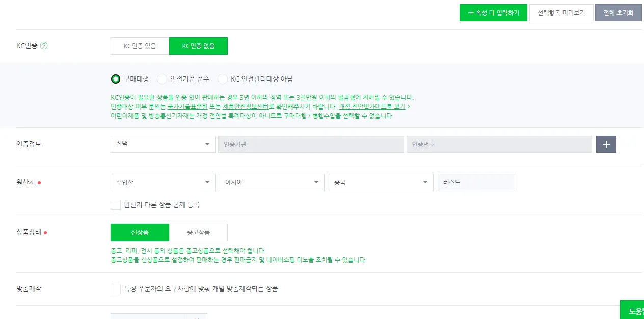644x319 pixels.
Task: Choose the 안전기준 준수 radio option
Action: (162, 79)
